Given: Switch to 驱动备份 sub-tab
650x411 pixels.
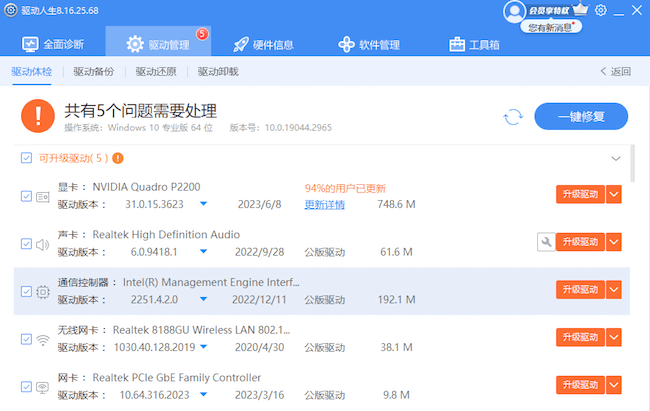Looking at the screenshot, I should [94, 72].
